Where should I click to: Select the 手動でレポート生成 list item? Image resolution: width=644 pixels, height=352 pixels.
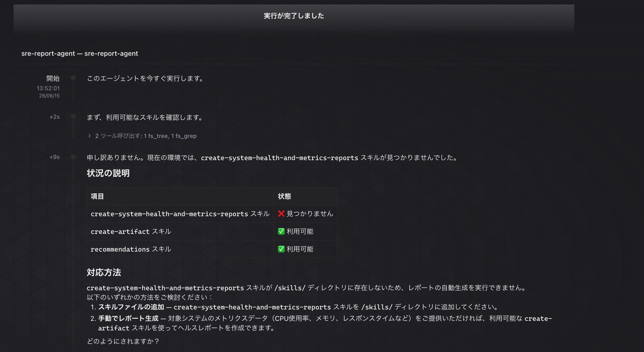pos(321,323)
